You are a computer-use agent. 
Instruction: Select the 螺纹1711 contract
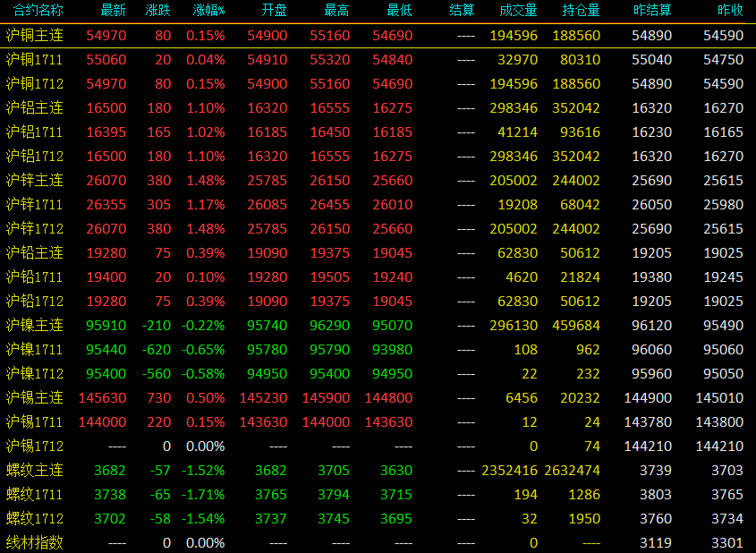click(35, 494)
